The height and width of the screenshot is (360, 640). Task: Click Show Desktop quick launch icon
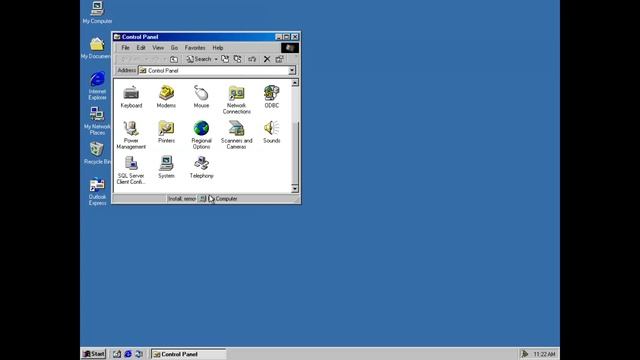[117, 354]
